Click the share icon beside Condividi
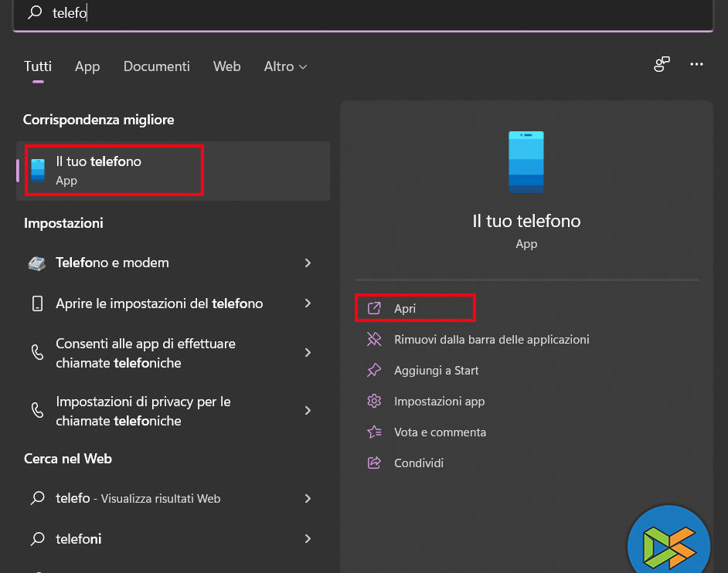This screenshot has width=728, height=573. coord(374,463)
